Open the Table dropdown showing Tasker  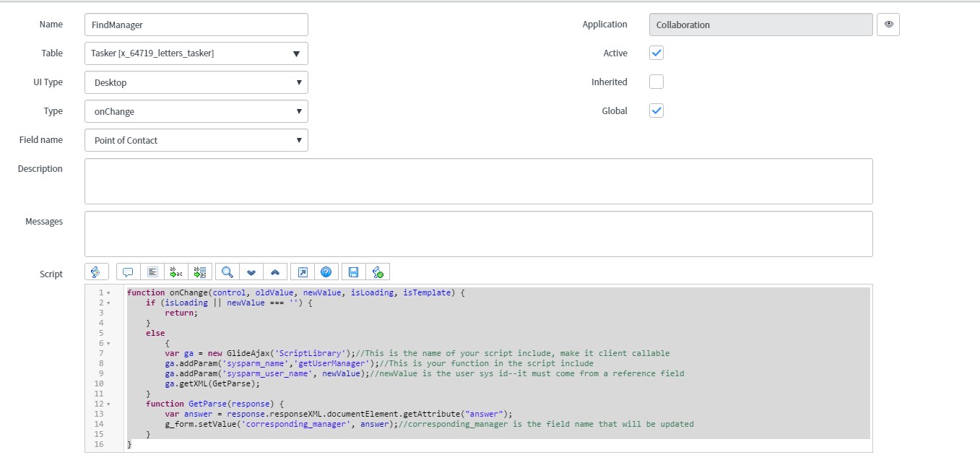196,53
